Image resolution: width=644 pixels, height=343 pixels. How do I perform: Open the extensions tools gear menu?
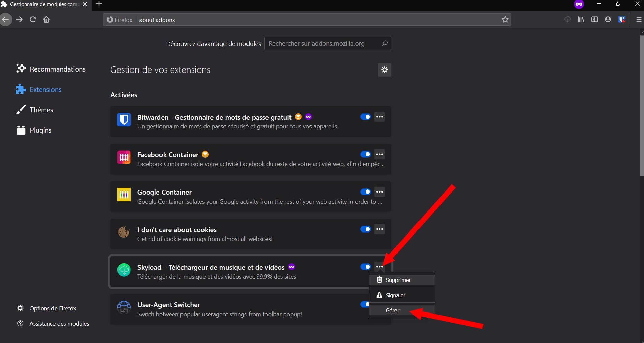click(x=384, y=70)
